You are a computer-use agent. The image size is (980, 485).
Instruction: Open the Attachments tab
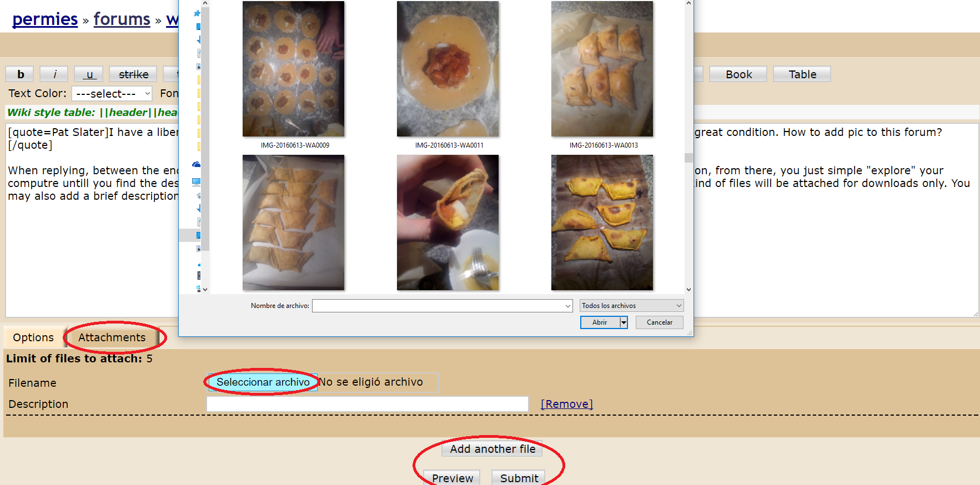[112, 337]
